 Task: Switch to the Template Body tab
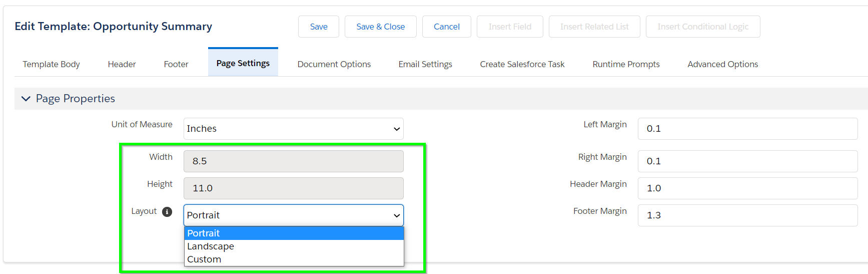pos(51,64)
